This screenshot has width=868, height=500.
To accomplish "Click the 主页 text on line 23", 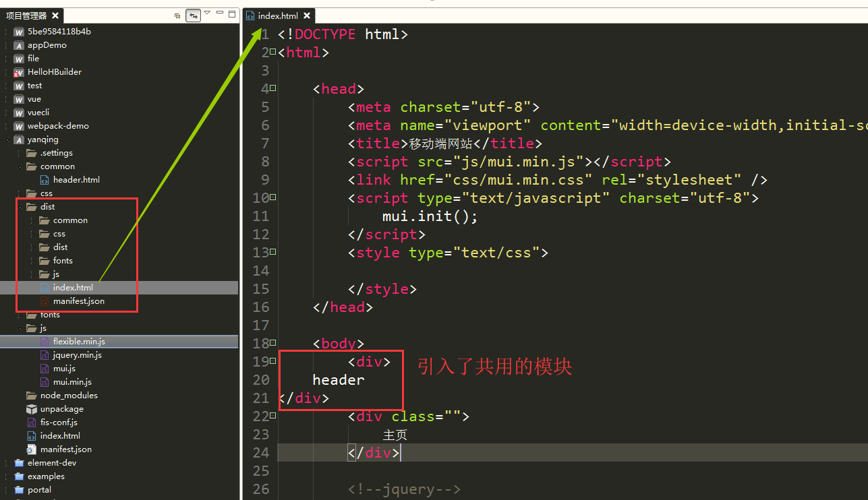I will [x=395, y=435].
